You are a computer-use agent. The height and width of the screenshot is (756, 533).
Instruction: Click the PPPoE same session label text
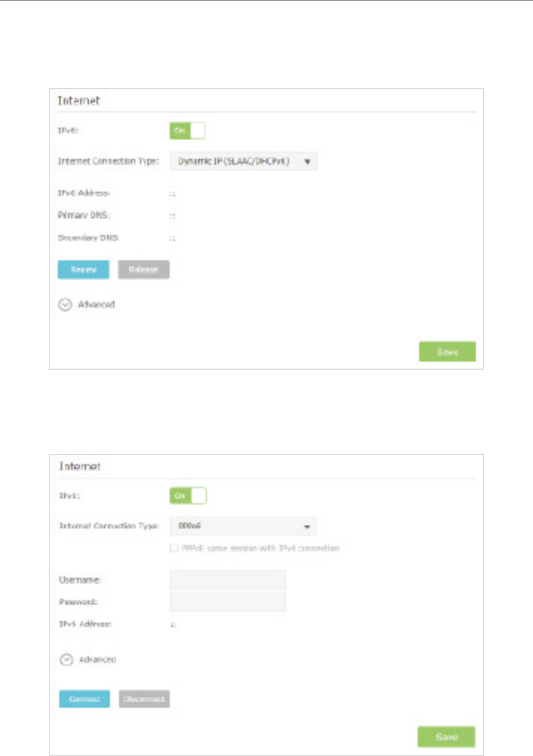[260, 548]
